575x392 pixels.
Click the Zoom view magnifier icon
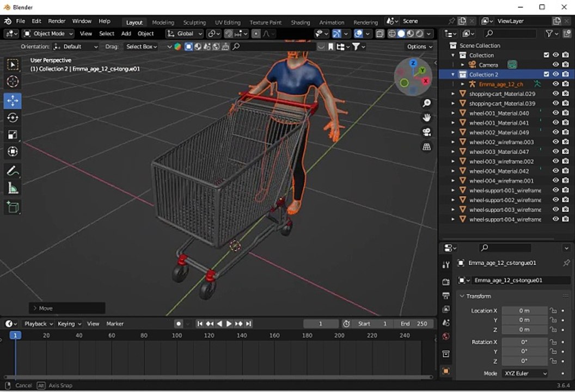pyautogui.click(x=426, y=103)
